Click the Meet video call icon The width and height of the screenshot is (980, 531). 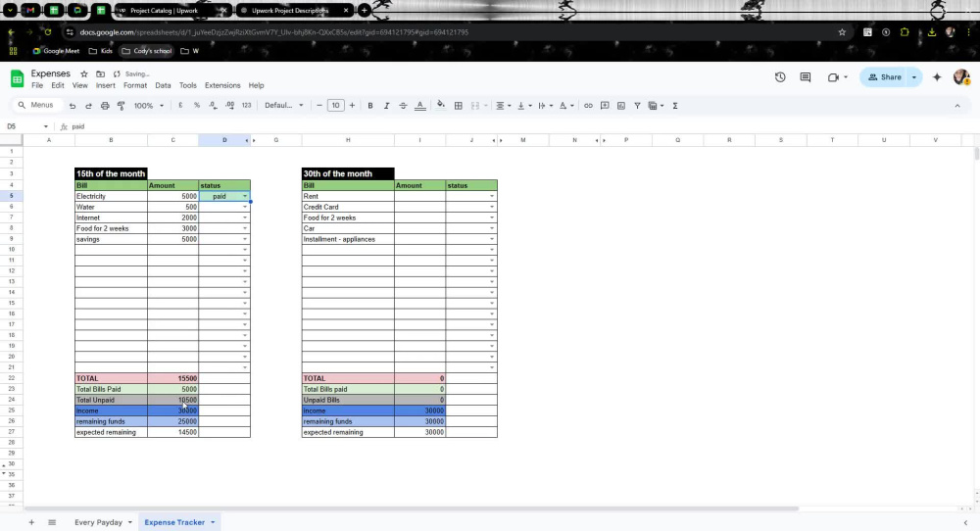[833, 76]
